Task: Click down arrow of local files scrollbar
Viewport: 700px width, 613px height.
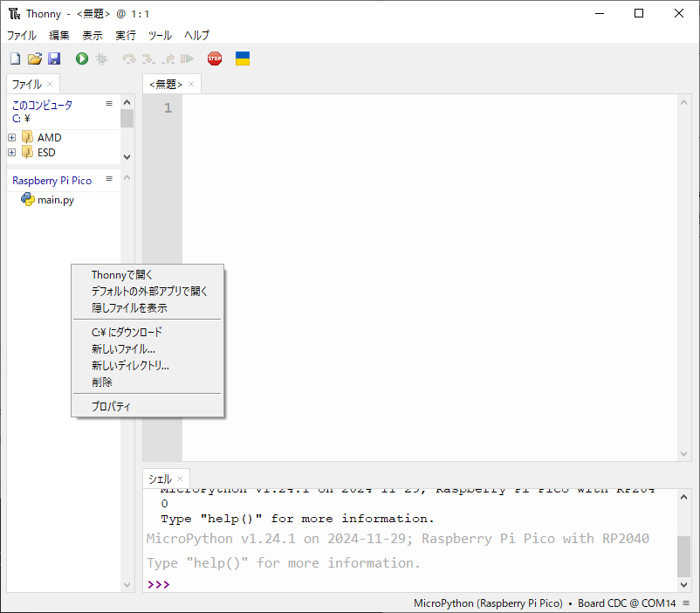Action: tap(127, 157)
